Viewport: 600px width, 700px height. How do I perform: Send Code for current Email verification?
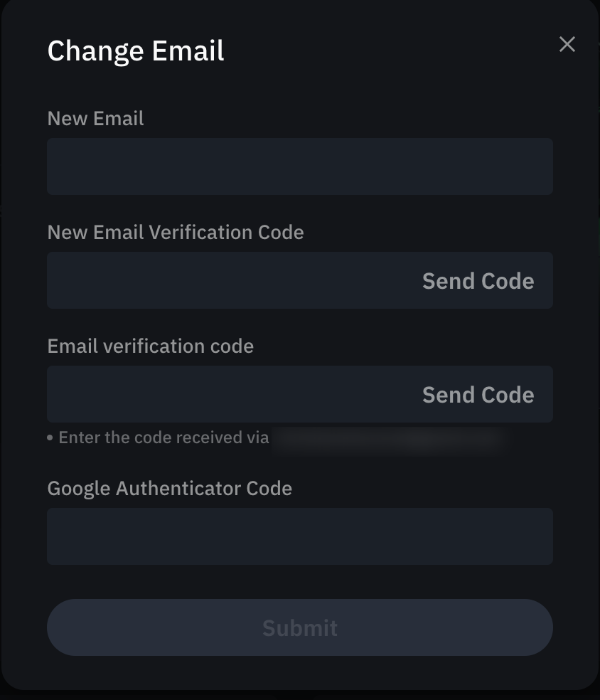478,395
